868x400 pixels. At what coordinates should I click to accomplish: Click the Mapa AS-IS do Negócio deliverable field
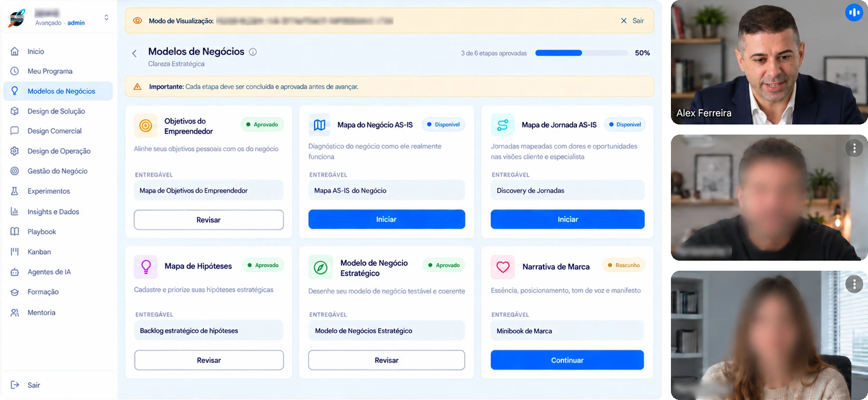click(387, 191)
